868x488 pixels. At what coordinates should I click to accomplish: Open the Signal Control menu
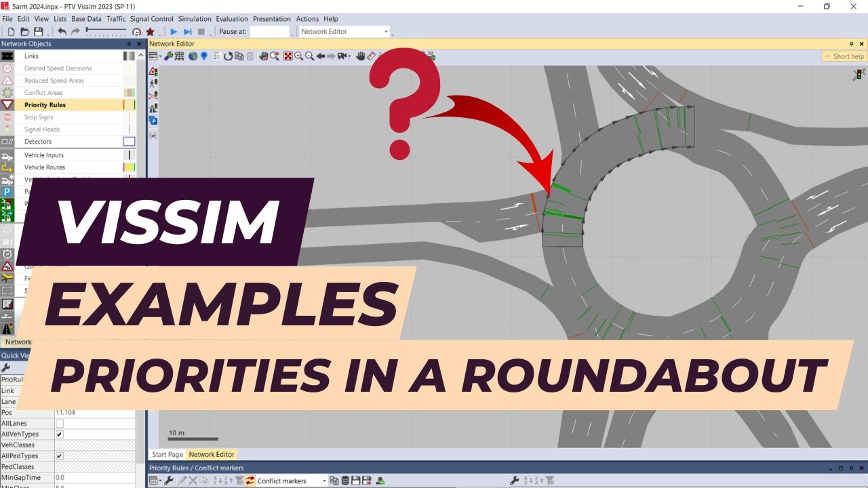(152, 19)
